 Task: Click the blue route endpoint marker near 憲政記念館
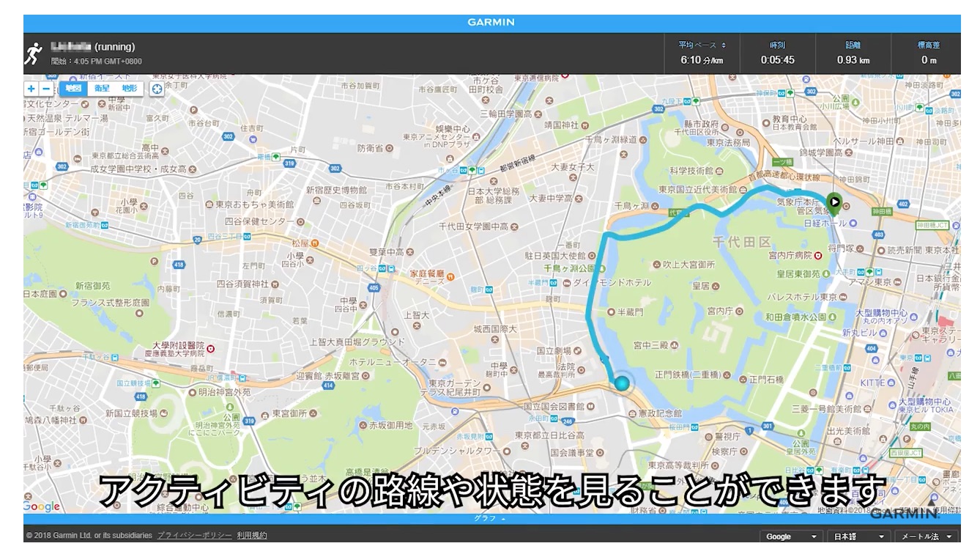point(624,383)
